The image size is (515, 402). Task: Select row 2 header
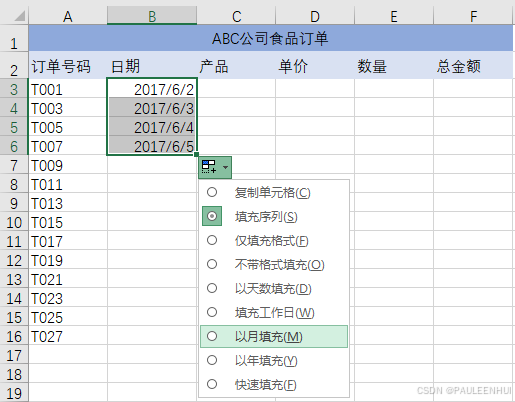tap(14, 65)
